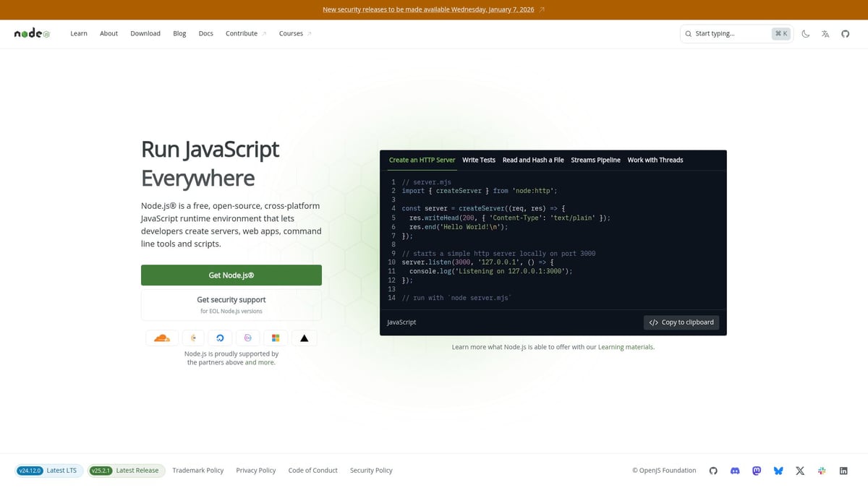Click the Microsoft partner logo
868x488 pixels.
(276, 338)
